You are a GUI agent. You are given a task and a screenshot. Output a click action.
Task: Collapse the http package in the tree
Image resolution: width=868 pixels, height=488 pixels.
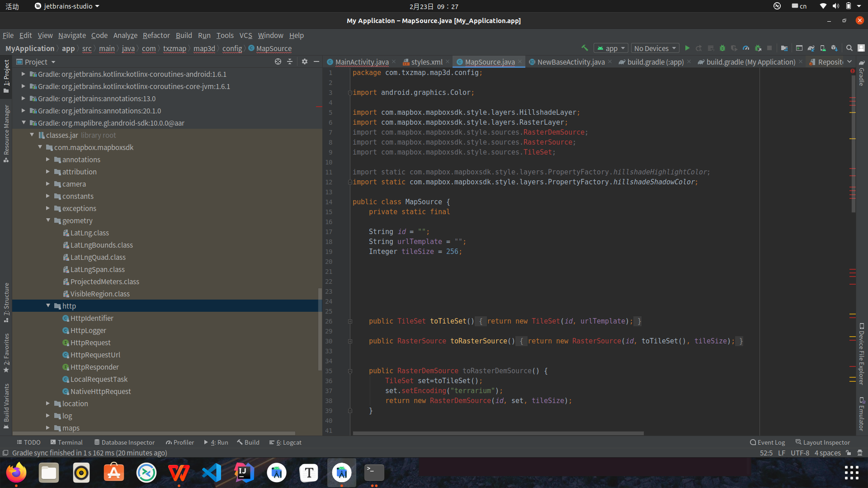[x=48, y=306]
